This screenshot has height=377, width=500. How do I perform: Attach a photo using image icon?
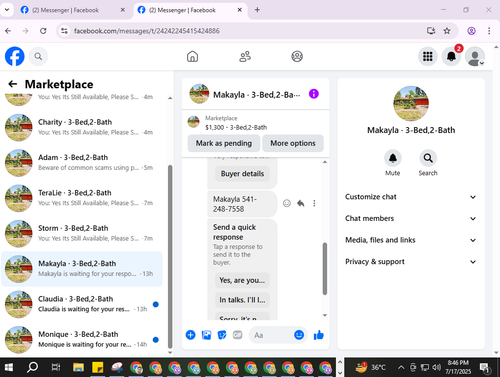(x=207, y=335)
